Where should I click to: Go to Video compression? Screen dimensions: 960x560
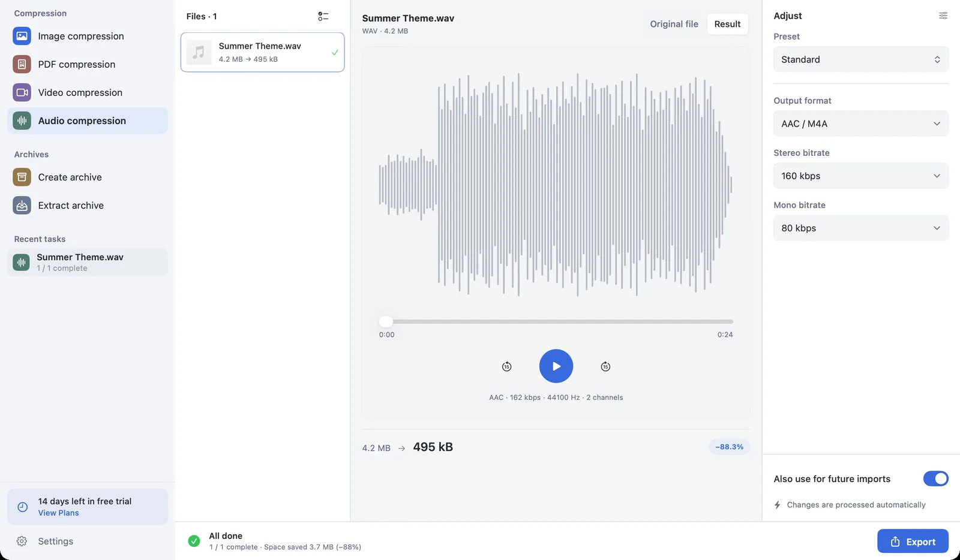tap(88, 92)
